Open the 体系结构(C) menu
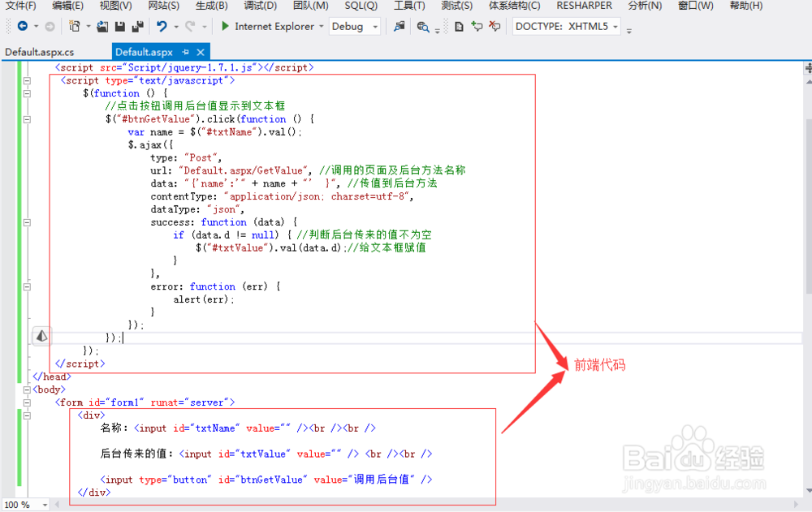 pos(514,6)
